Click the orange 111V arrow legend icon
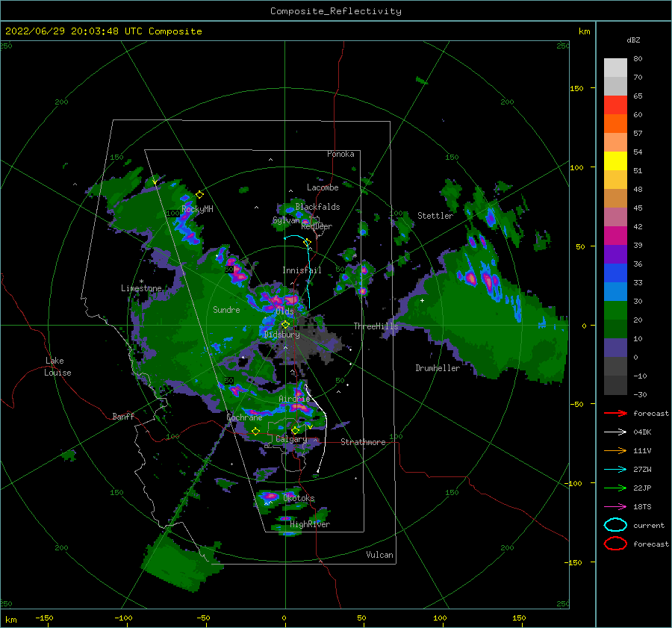The height and width of the screenshot is (628, 672). pos(615,450)
